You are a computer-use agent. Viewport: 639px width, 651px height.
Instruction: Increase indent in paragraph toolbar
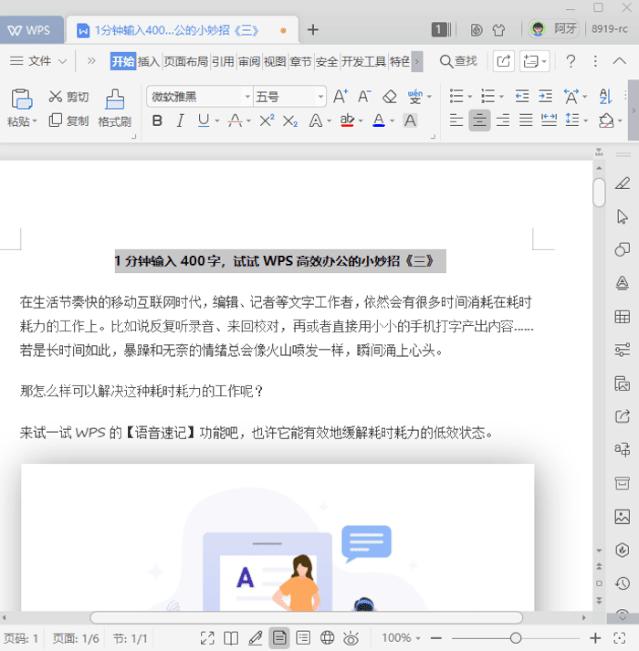[x=545, y=96]
